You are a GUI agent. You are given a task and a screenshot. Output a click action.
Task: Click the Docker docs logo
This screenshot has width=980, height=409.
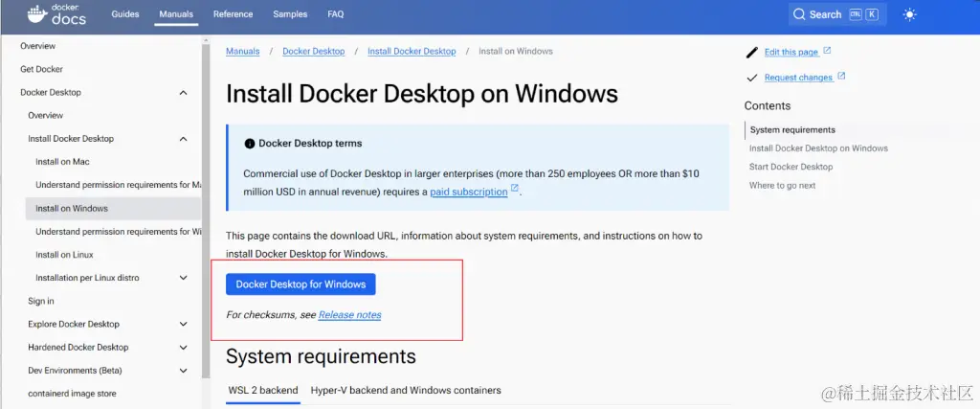(x=56, y=14)
